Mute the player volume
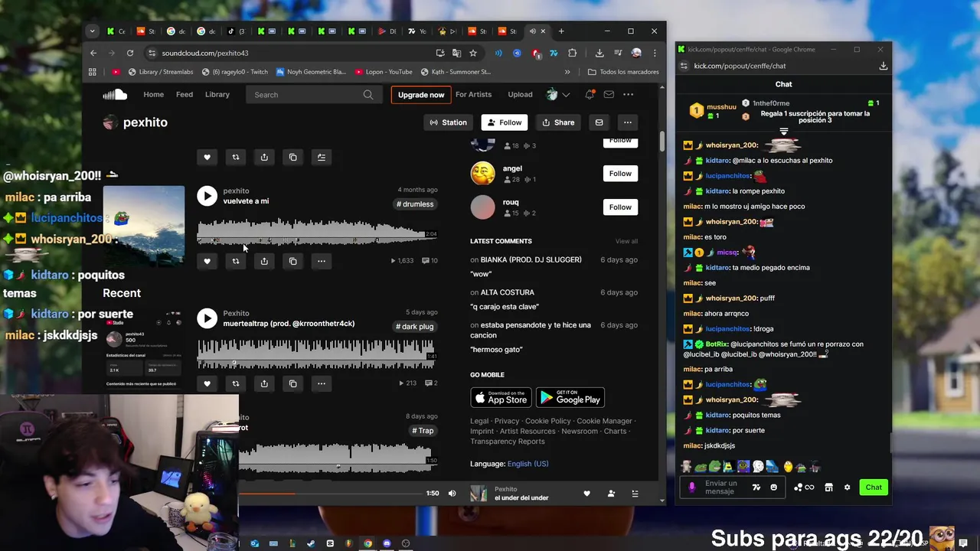980x551 pixels. pyautogui.click(x=452, y=494)
